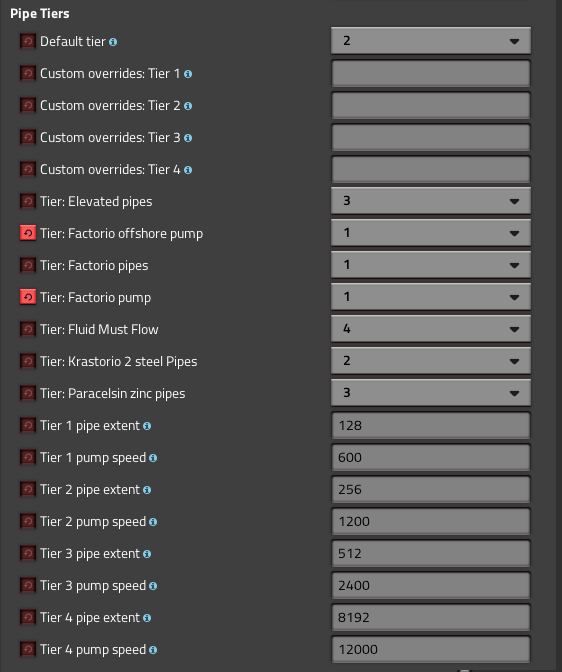
Task: Click the reset icon beside Default tier
Action: tap(28, 42)
